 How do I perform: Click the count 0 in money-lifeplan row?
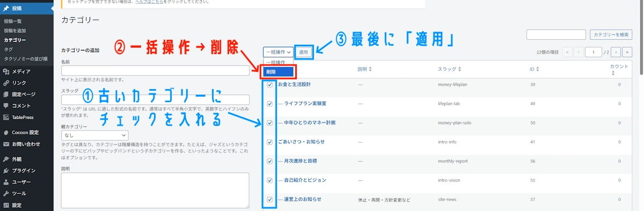619,85
